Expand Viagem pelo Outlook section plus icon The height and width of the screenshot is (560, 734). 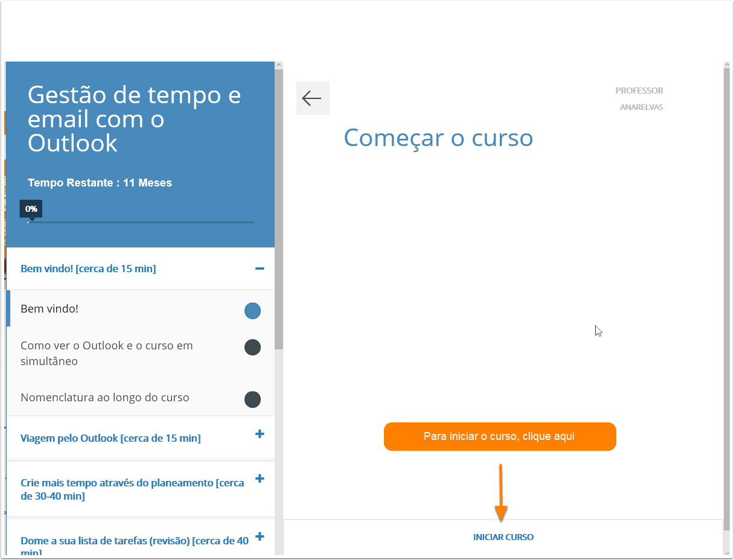(260, 434)
